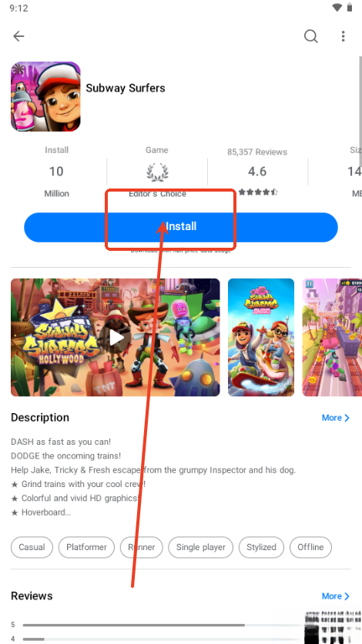Open the search magnifier icon

tap(311, 36)
